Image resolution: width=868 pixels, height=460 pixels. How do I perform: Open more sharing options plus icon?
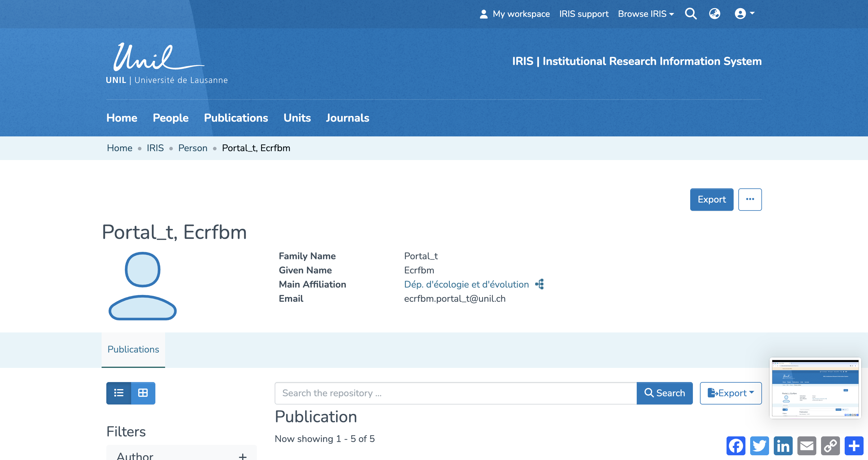coord(854,446)
